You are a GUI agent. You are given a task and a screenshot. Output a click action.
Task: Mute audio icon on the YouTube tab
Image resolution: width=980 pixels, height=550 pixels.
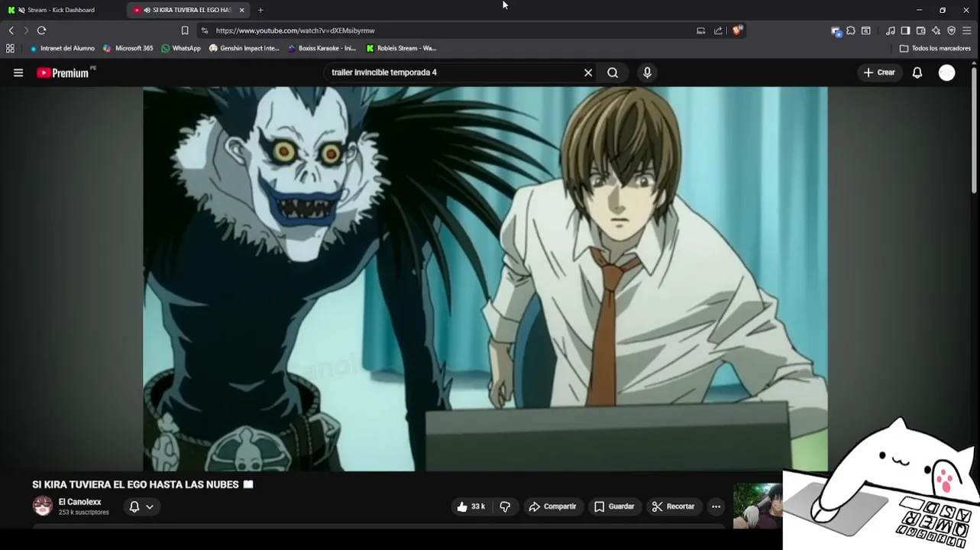(x=147, y=10)
